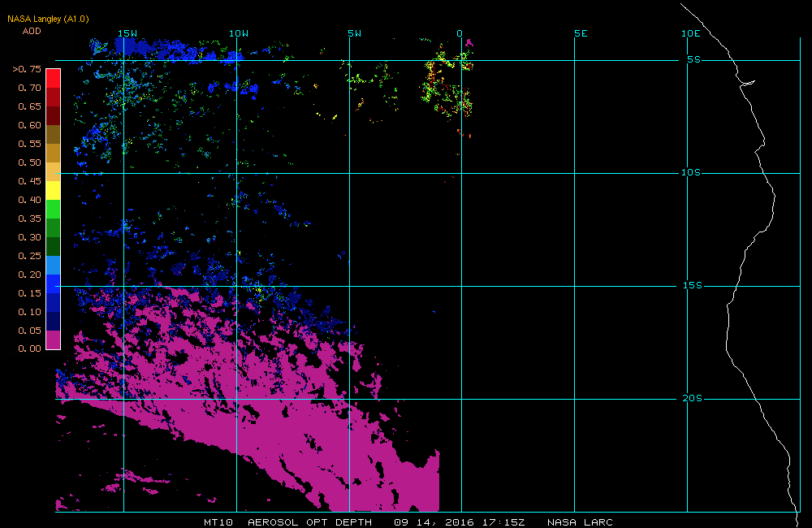Select "NASA LARC" in the bottom caption
This screenshot has height=528, width=812.
[x=580, y=522]
